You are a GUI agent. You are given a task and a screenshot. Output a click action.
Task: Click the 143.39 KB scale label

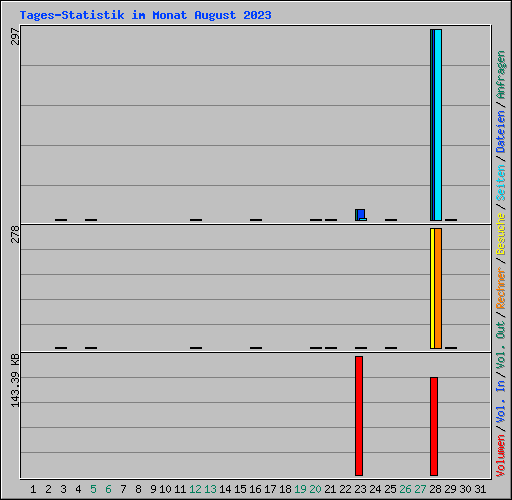coord(15,380)
